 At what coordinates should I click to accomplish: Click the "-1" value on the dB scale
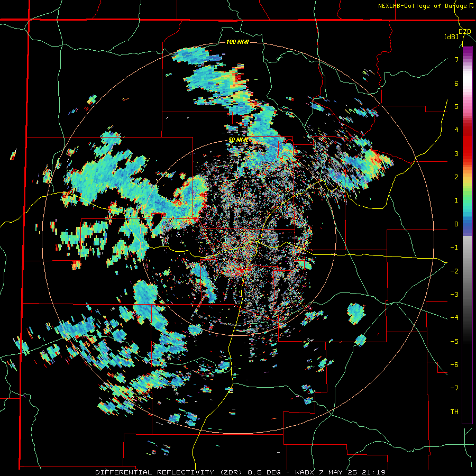coord(454,248)
